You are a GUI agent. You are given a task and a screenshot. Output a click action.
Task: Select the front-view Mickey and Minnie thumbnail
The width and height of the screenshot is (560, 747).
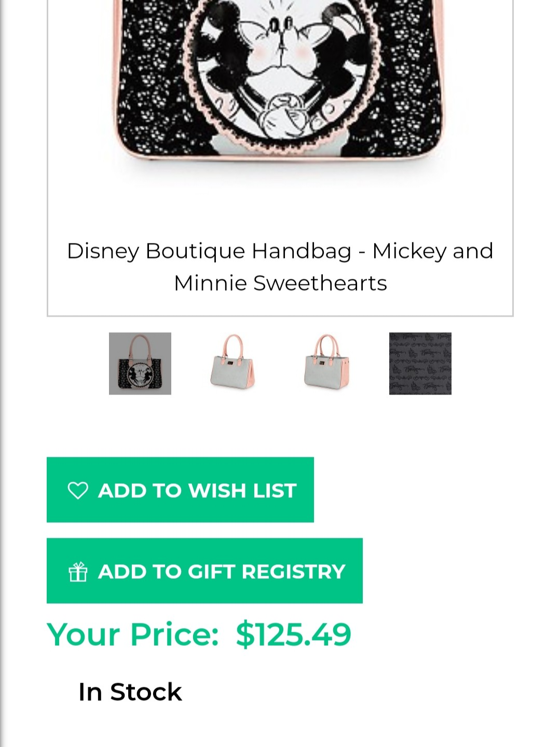140,363
